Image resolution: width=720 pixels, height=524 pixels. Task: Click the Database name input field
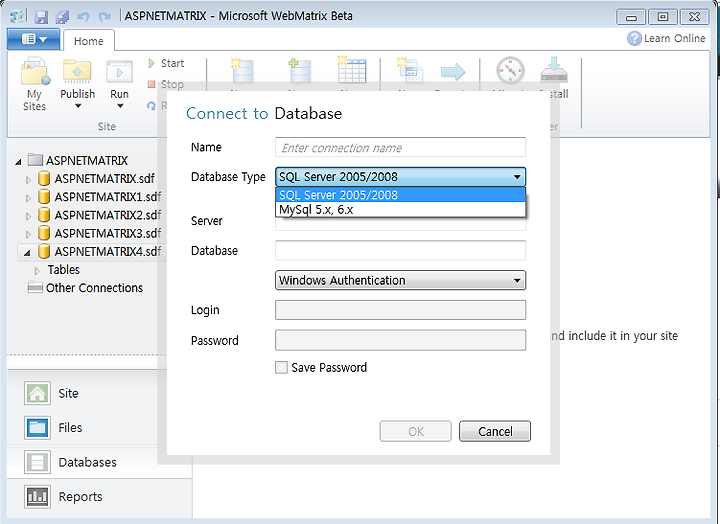point(400,251)
